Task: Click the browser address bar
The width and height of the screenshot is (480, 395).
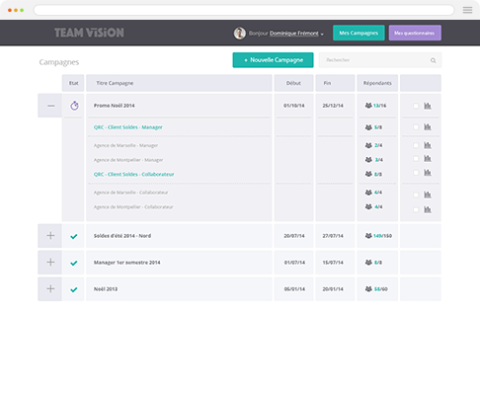Action: 244,10
